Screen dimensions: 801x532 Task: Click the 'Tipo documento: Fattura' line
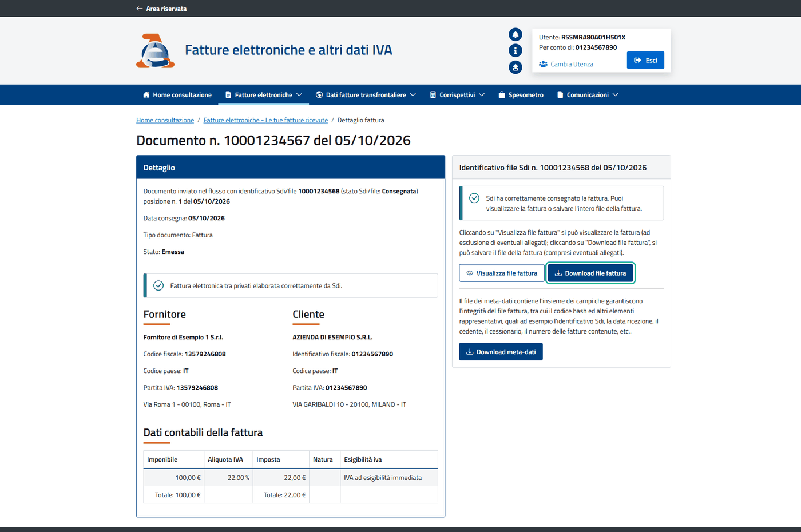tap(178, 235)
